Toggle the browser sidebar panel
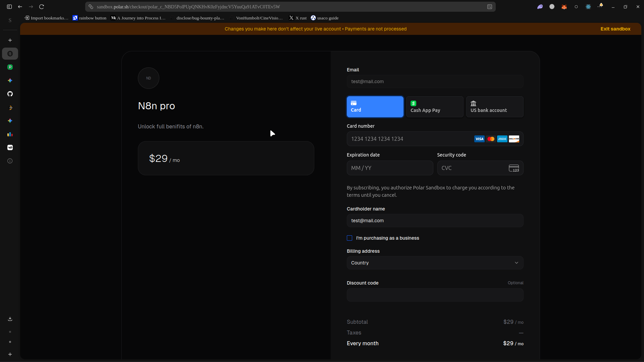Screen dimensions: 644x362 tap(9, 7)
